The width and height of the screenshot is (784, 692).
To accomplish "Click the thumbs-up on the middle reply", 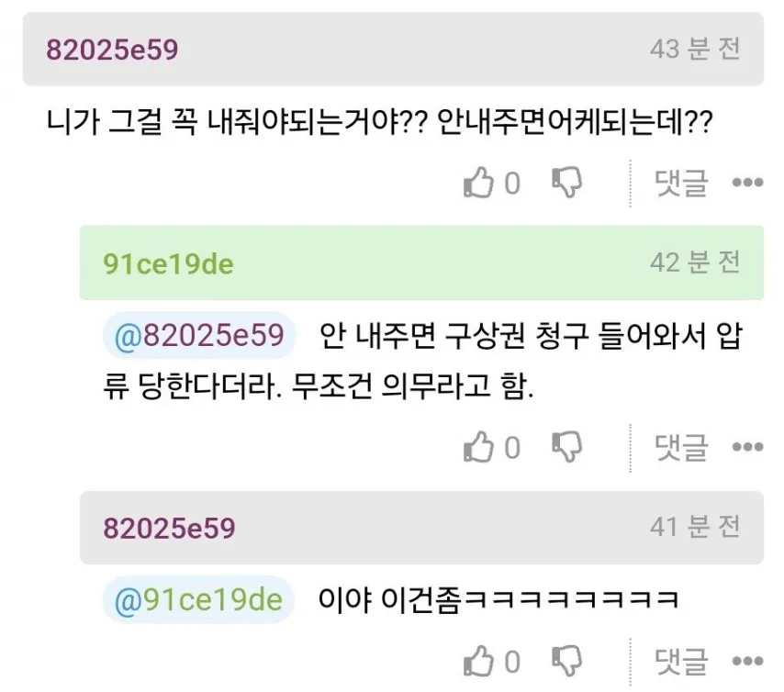I will pyautogui.click(x=480, y=447).
